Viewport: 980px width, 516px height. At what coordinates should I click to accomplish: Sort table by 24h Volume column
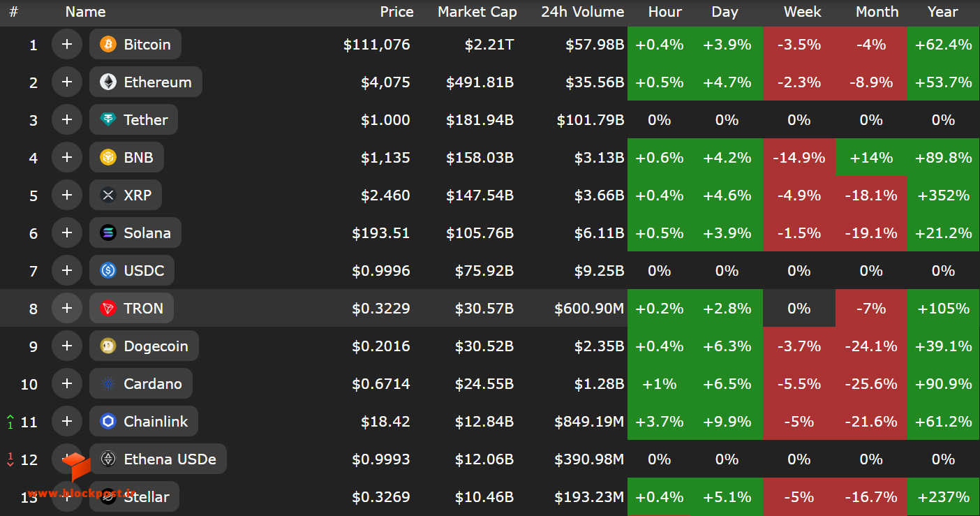(583, 12)
